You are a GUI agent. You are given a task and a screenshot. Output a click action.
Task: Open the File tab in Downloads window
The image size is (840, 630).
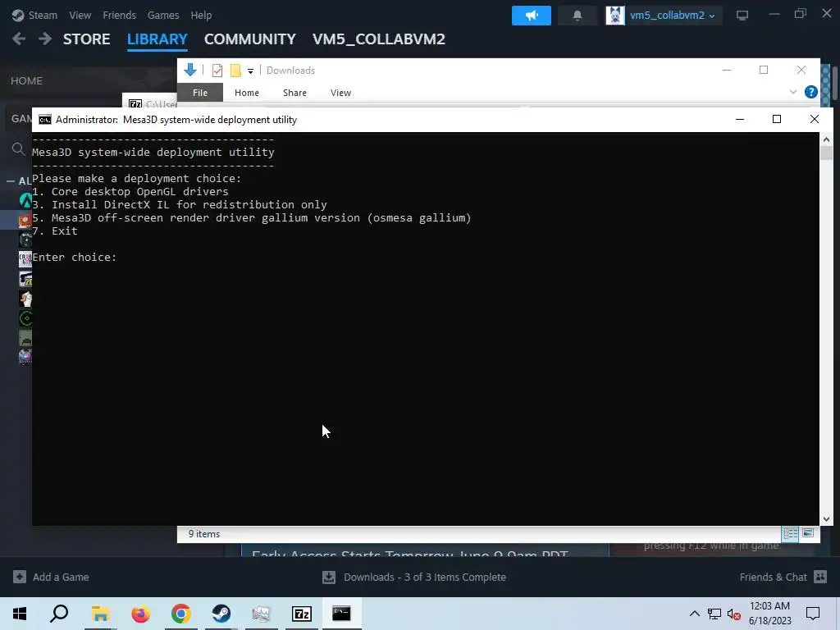coord(200,93)
